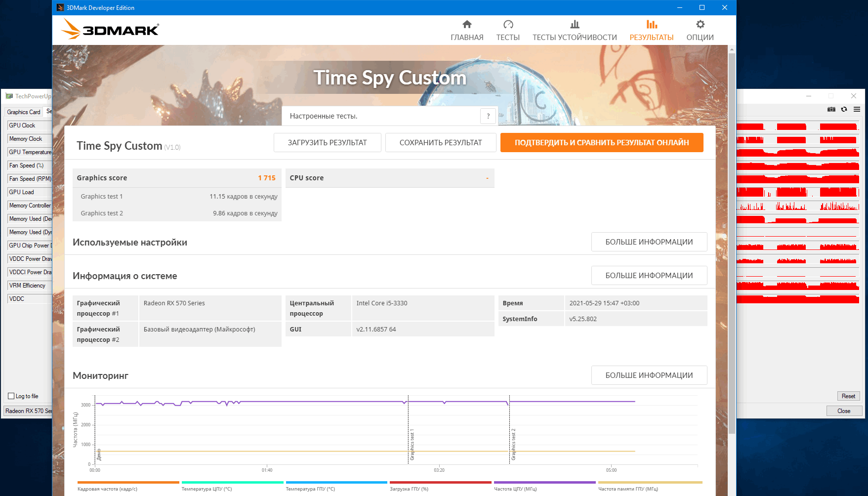Click the 3DMark title bar app icon
The image size is (868, 496).
60,7
